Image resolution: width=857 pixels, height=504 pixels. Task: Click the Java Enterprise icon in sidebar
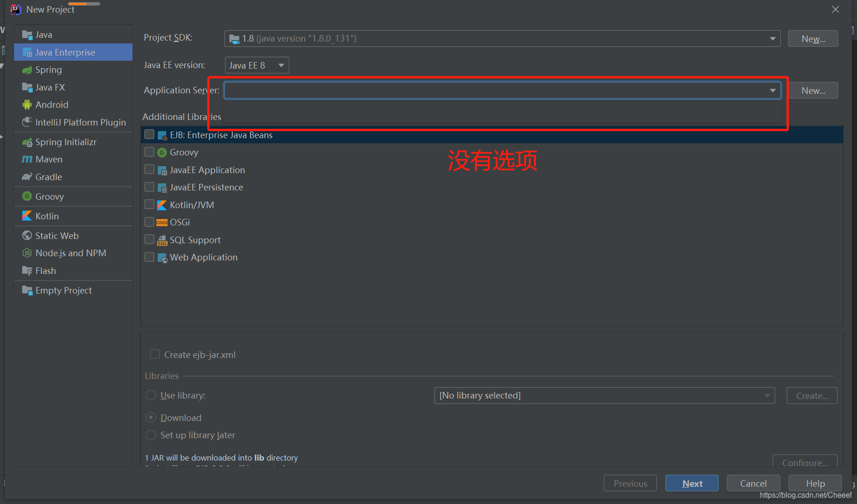point(27,52)
